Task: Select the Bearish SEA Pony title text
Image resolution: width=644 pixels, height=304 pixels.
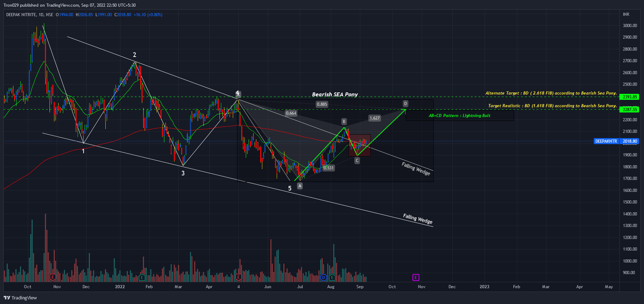Action: tap(335, 95)
